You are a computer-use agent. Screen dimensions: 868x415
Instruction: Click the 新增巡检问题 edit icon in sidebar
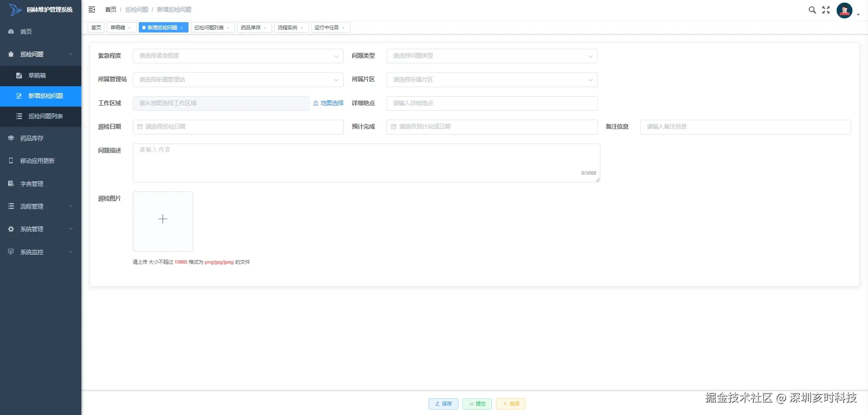coord(19,96)
